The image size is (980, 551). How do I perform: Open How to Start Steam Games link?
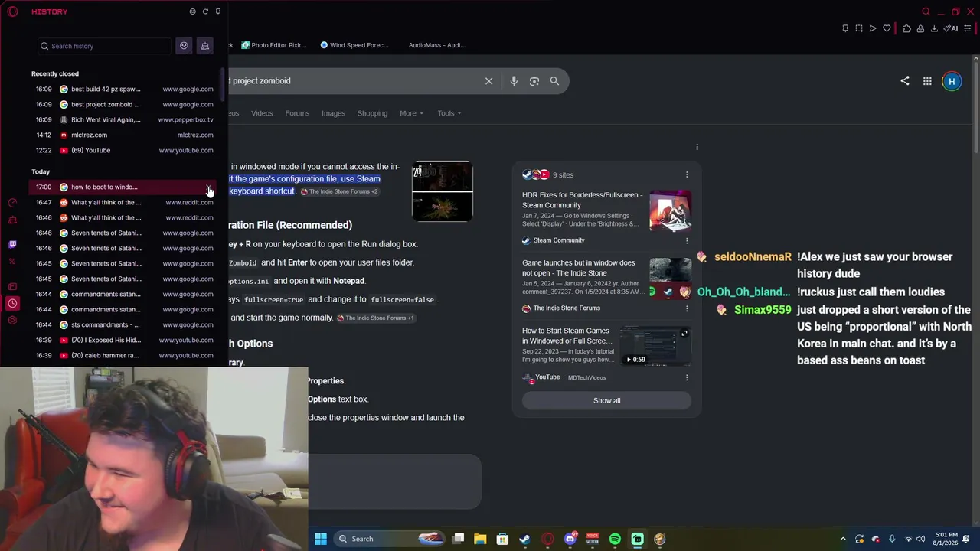pos(566,336)
